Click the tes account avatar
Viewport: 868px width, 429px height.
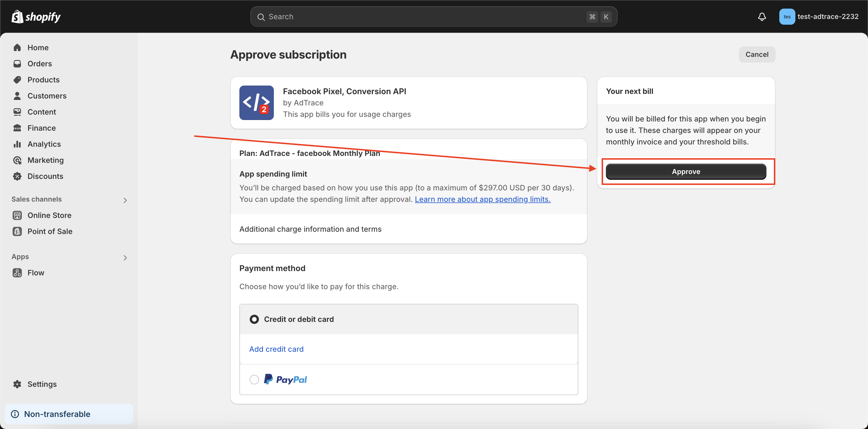click(x=787, y=17)
